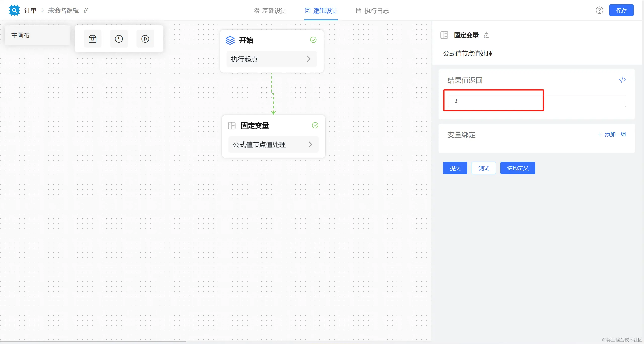This screenshot has width=644, height=344.
Task: Click the gear logo app icon
Action: 14,10
